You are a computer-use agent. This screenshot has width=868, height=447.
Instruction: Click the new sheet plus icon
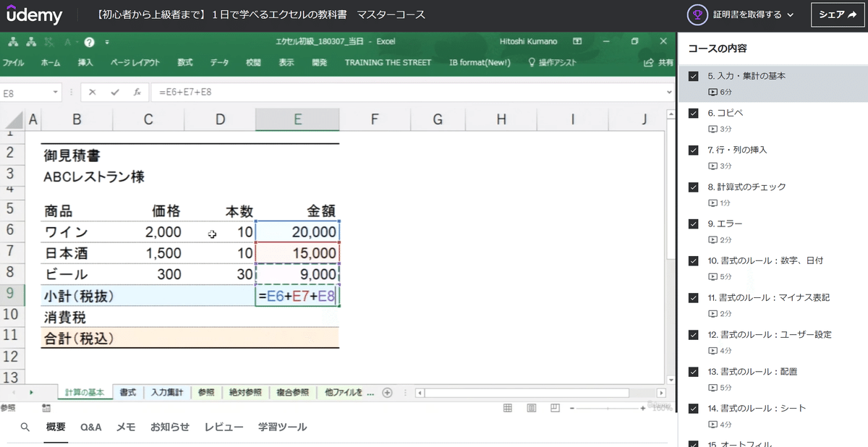[x=387, y=393]
